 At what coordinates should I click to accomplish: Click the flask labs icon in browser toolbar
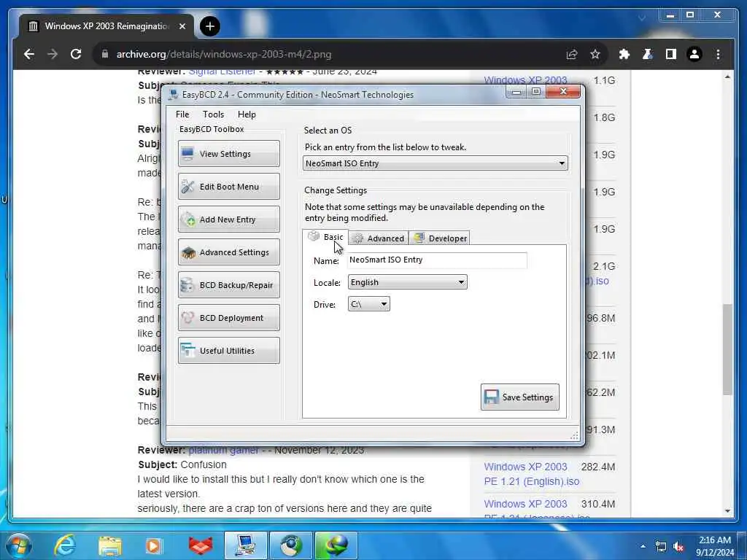pyautogui.click(x=648, y=54)
